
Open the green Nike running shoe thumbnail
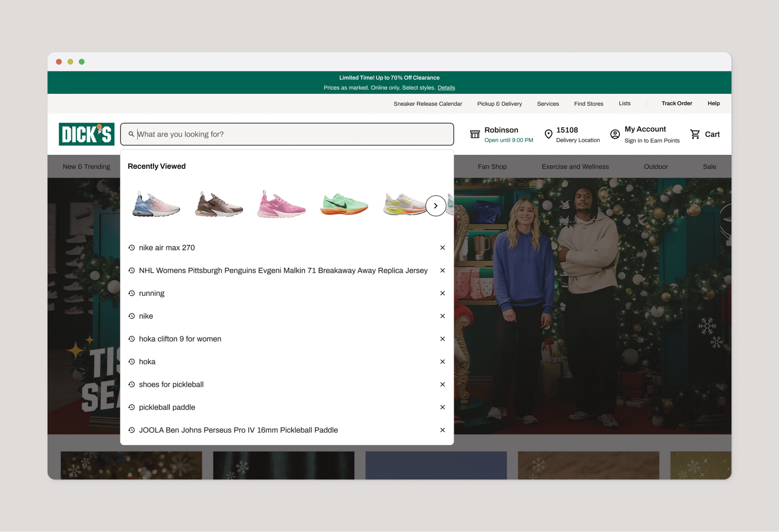344,204
